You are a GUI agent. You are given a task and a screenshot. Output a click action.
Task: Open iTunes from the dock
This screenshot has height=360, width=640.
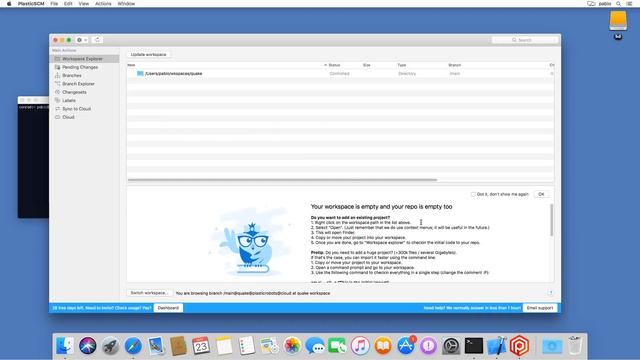point(360,346)
